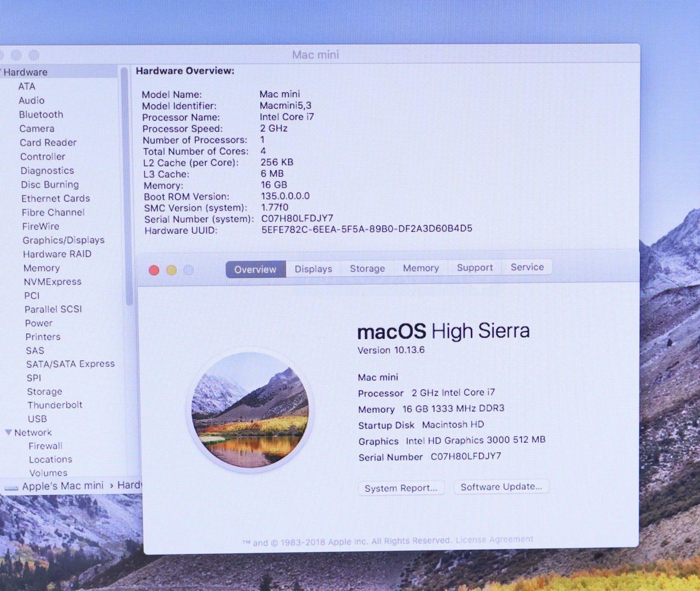Viewport: 700px width, 591px height.
Task: Go to the Support tab
Action: [x=475, y=267]
